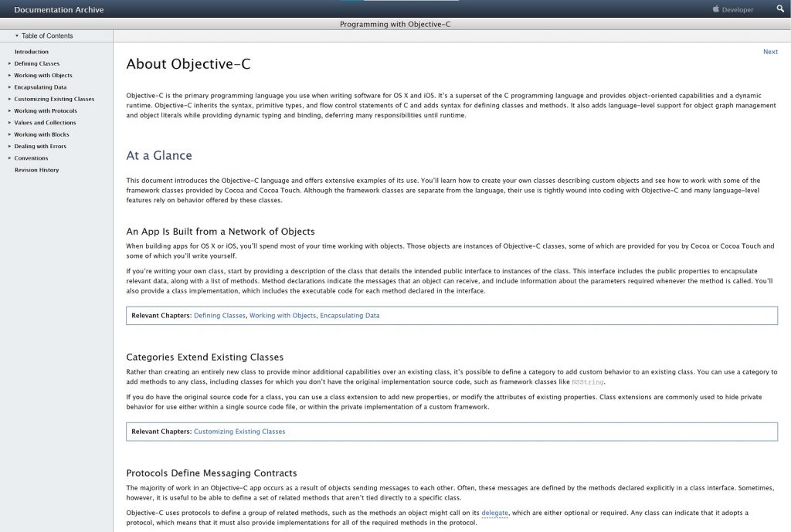Open Encapsulating Data in the sidebar
The image size is (791, 532).
click(40, 87)
